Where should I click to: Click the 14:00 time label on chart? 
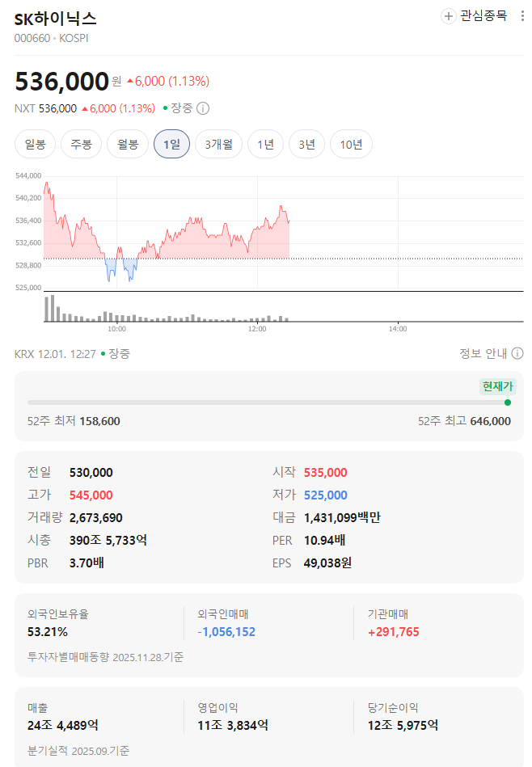tap(398, 329)
